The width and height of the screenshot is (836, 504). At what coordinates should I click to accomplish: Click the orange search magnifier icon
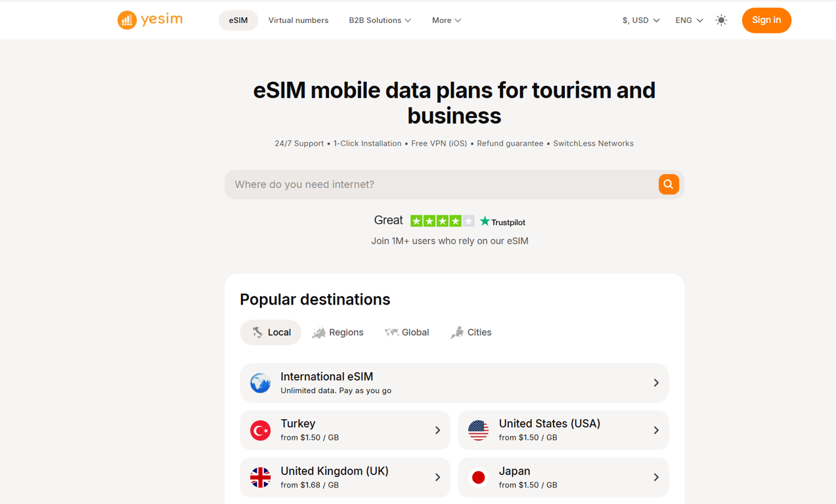(668, 184)
